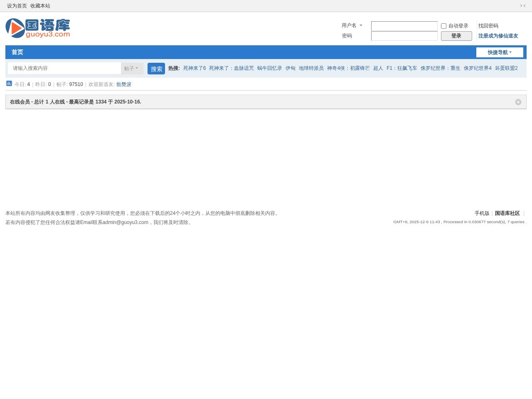Open the 注册成为修仙道友 registration link
Viewport: 532px width, 399px height.
(x=498, y=36)
